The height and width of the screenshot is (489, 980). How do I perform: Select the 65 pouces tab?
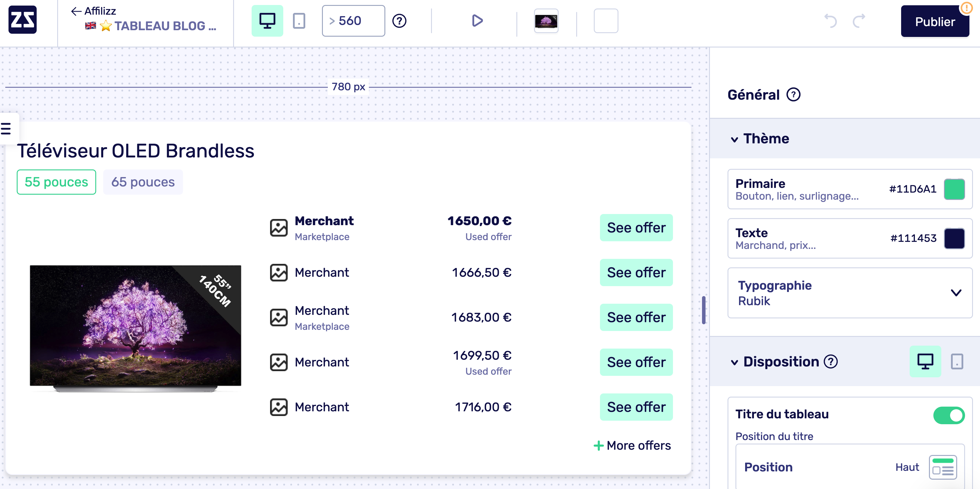click(143, 182)
